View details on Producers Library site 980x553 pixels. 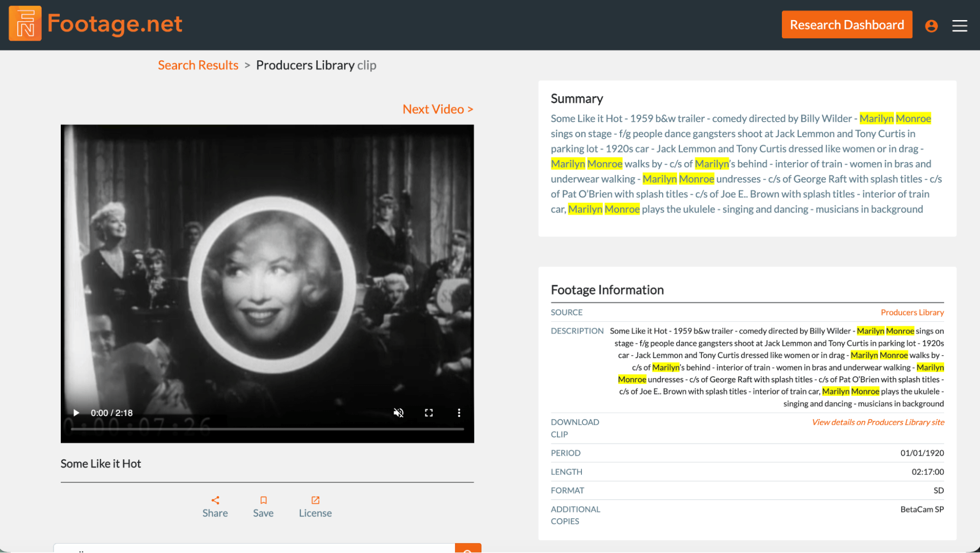[878, 422]
